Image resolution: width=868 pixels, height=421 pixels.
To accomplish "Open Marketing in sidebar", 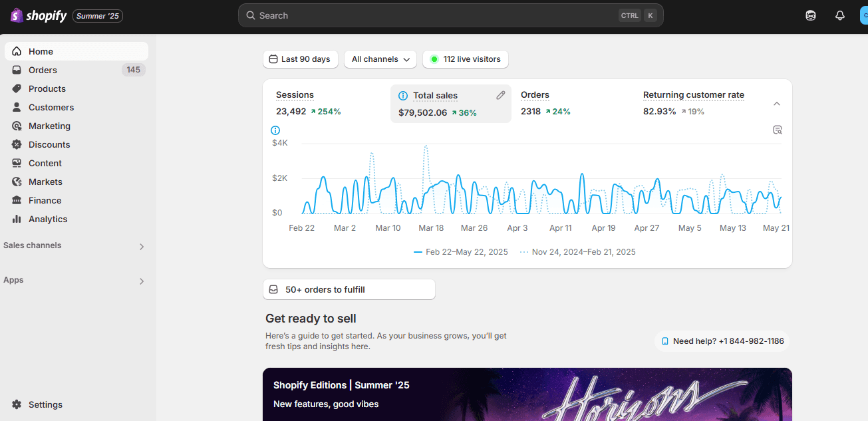I will click(x=76, y=126).
